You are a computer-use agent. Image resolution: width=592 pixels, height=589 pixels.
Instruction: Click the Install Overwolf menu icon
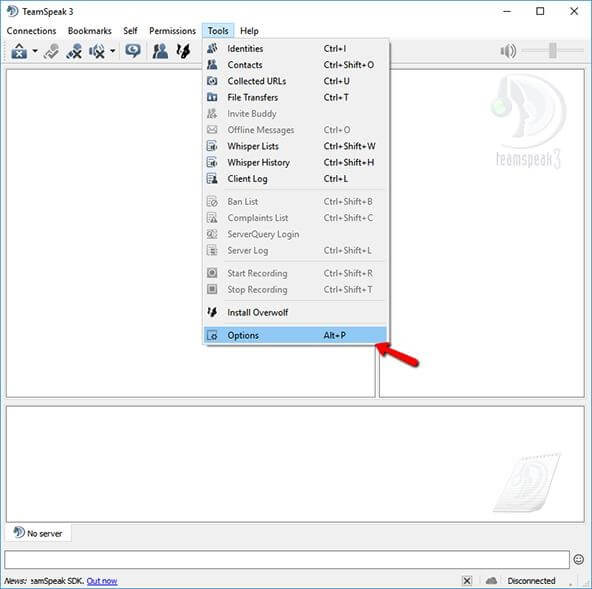[212, 312]
